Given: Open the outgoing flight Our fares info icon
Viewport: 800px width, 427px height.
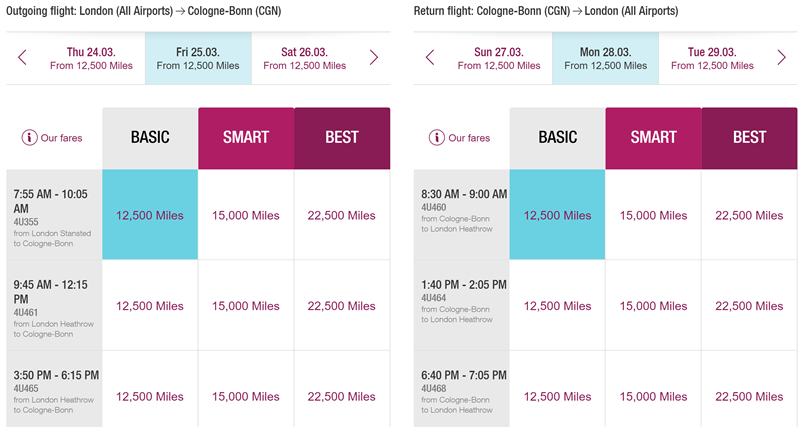Looking at the screenshot, I should [x=29, y=138].
